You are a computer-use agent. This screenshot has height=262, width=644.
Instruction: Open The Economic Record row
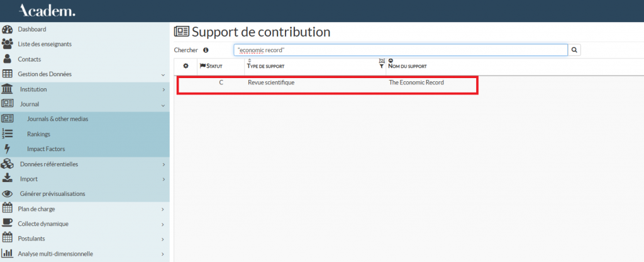pyautogui.click(x=416, y=83)
